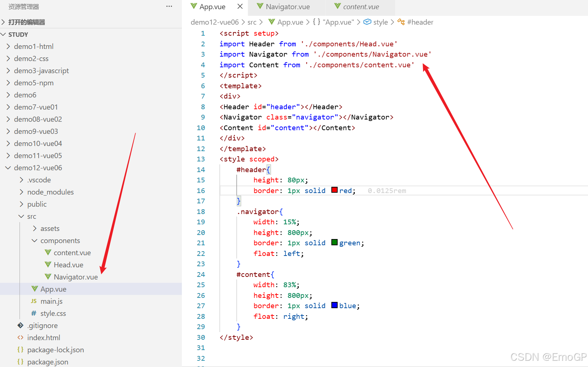Click the style breadcrumb item
Image resolution: width=588 pixels, height=367 pixels.
pos(376,22)
